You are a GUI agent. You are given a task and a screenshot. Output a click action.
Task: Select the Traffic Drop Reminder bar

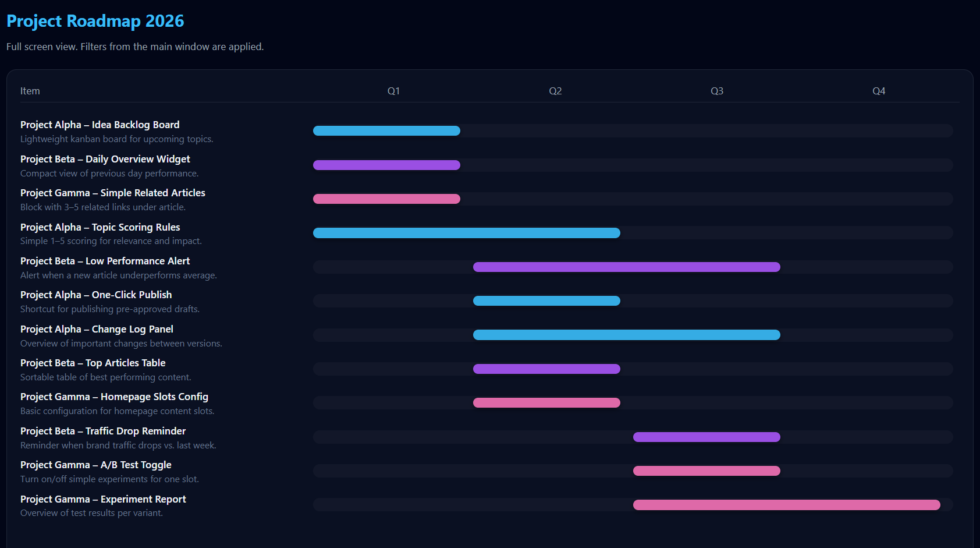(706, 436)
